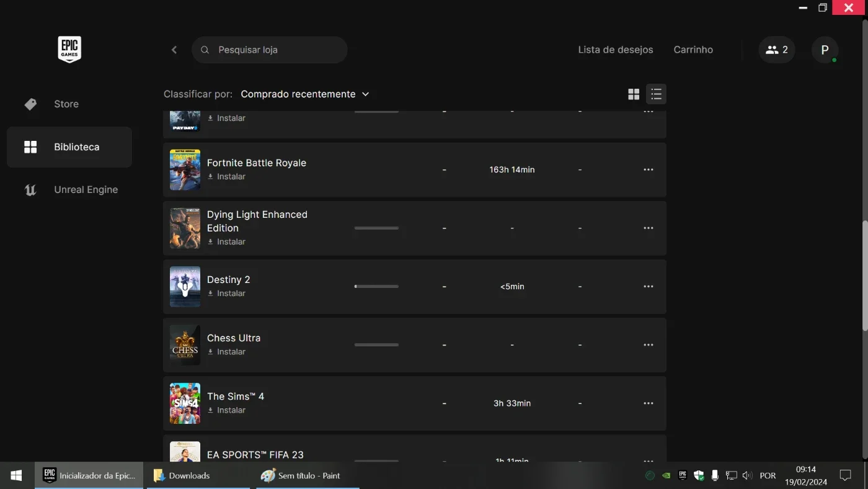The image size is (868, 489).
Task: Switch to Inicializador da Epic taskbar button
Action: pos(89,475)
